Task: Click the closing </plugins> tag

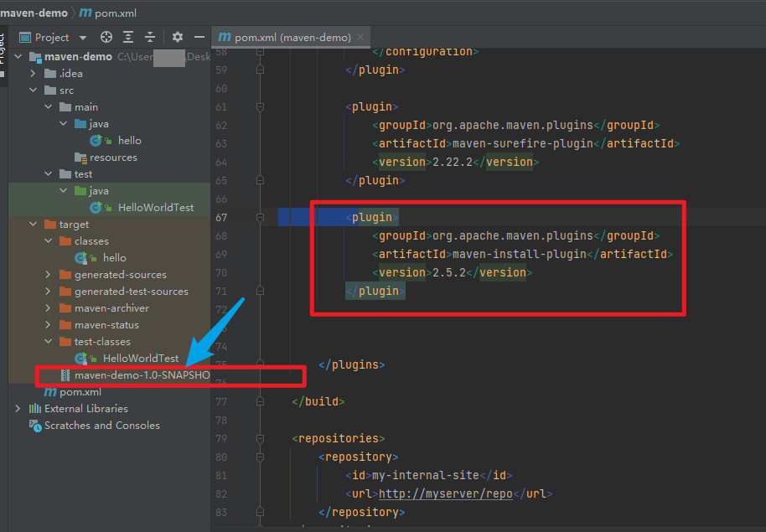Action: click(352, 365)
